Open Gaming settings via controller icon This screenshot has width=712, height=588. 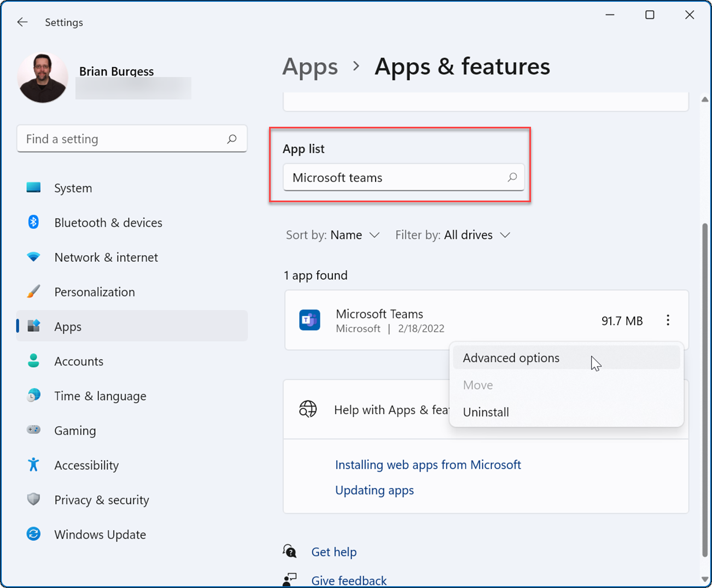pos(33,431)
